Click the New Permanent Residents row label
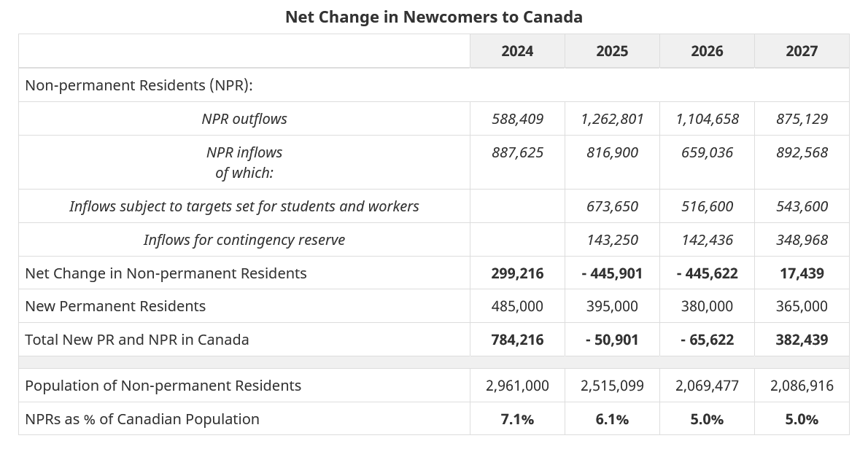Viewport: 868px width, 449px height. tap(115, 307)
